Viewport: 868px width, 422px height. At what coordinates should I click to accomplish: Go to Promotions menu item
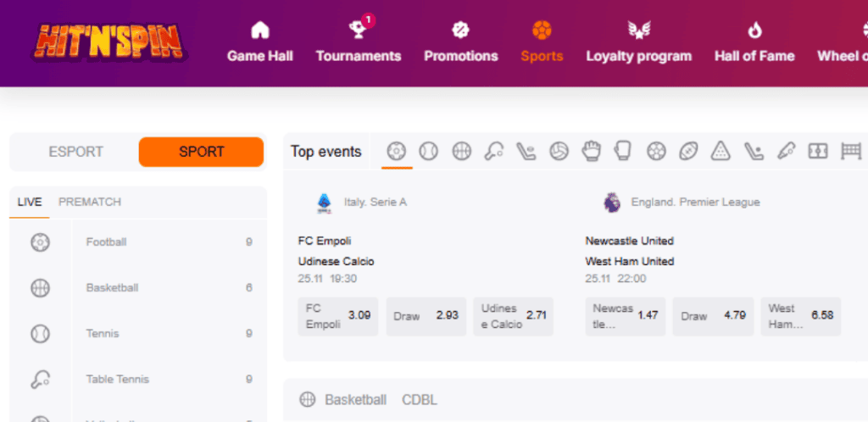461,57
